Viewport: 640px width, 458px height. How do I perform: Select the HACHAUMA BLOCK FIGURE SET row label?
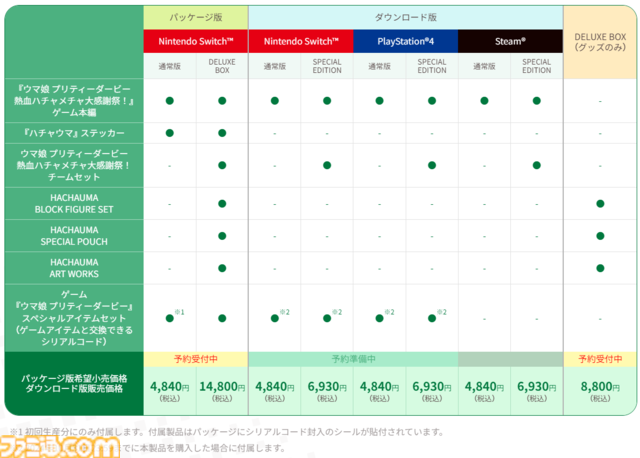pyautogui.click(x=74, y=204)
